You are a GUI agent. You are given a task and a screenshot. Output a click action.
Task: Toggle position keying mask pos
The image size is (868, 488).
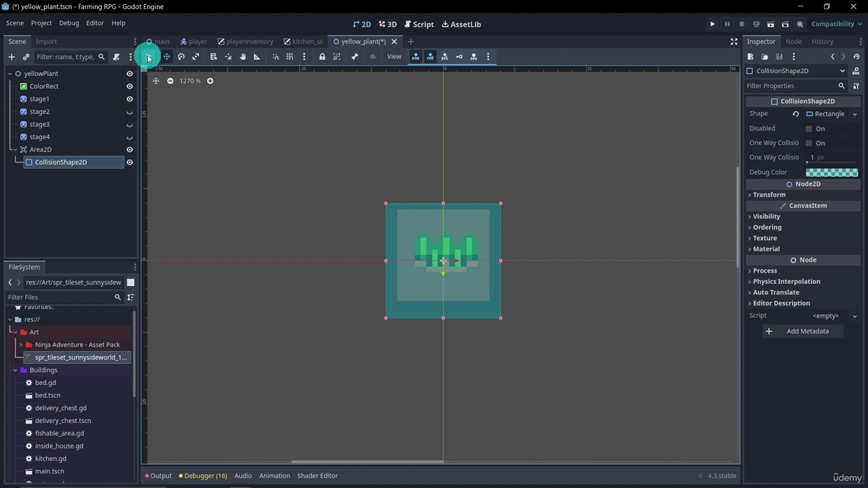coord(416,57)
